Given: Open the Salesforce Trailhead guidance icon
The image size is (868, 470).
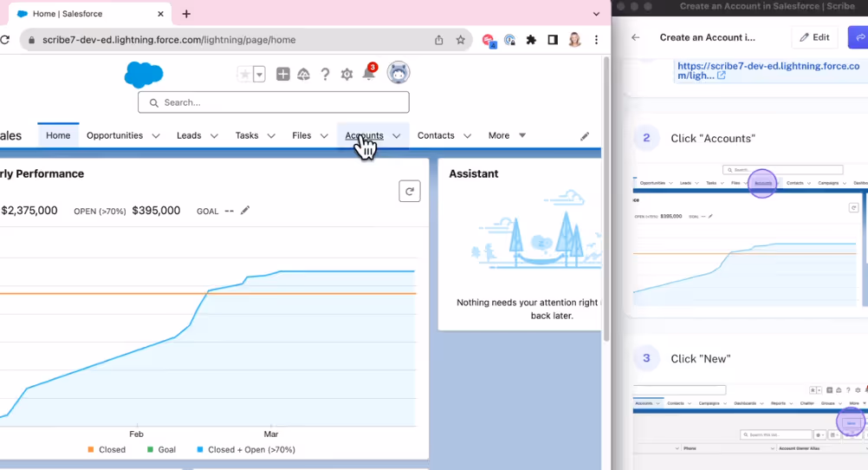Looking at the screenshot, I should point(303,74).
